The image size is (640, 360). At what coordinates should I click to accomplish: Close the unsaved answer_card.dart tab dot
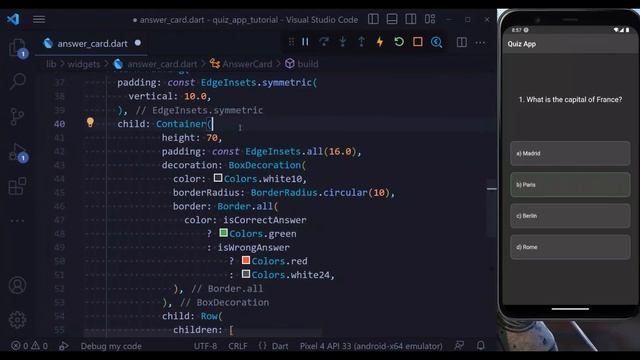pos(138,43)
